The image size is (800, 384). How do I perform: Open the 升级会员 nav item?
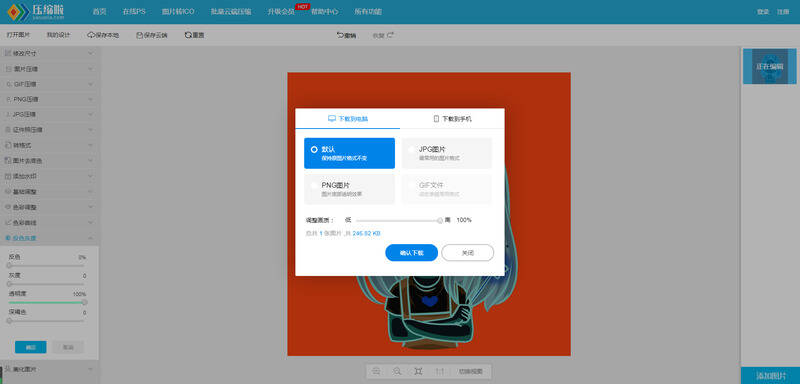point(281,12)
